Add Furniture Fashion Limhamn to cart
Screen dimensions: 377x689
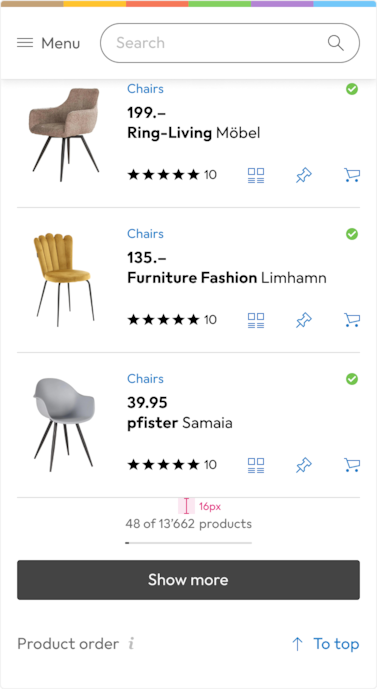[x=352, y=320]
